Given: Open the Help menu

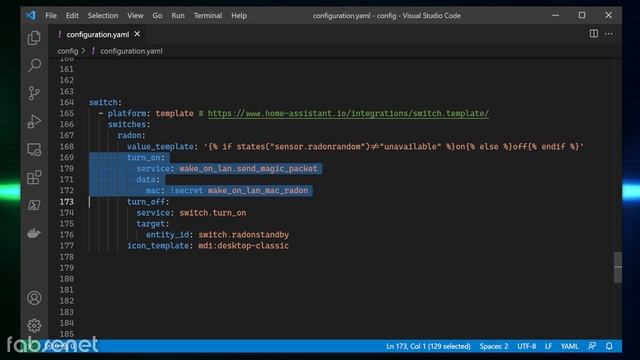Looking at the screenshot, I should point(239,16).
